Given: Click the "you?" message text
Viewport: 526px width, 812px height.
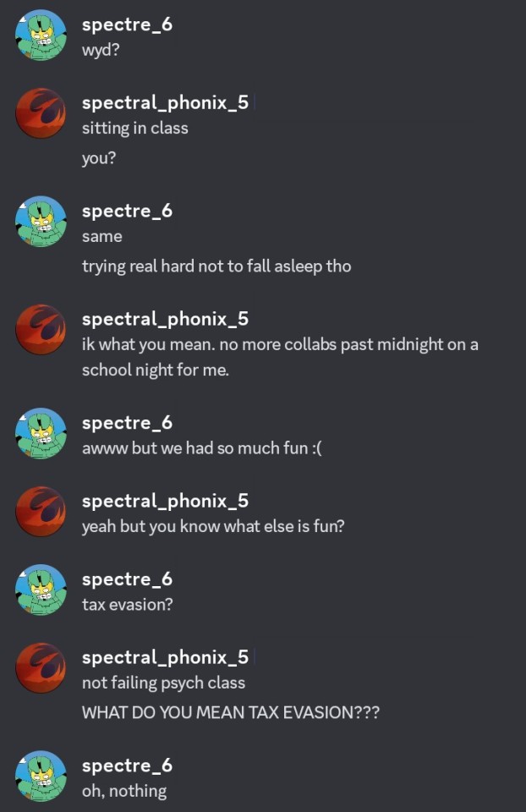Looking at the screenshot, I should click(98, 158).
